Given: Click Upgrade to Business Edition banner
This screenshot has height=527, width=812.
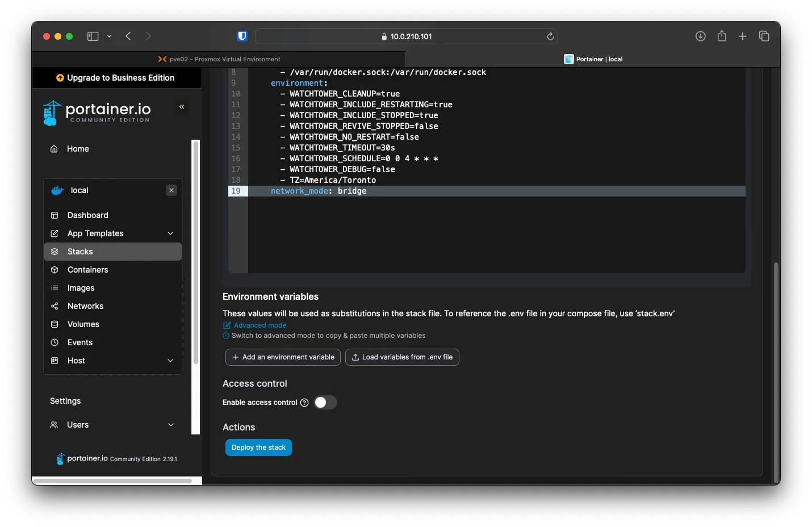Looking at the screenshot, I should click(116, 78).
